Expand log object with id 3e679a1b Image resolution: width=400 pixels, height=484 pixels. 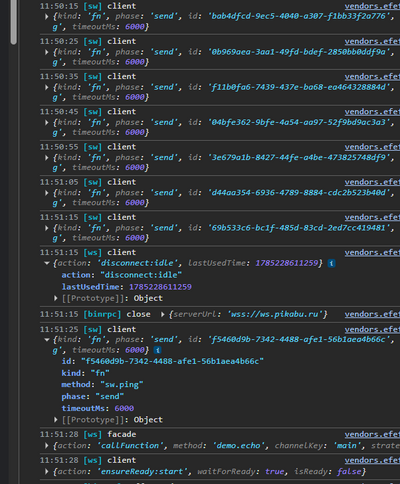(x=47, y=158)
